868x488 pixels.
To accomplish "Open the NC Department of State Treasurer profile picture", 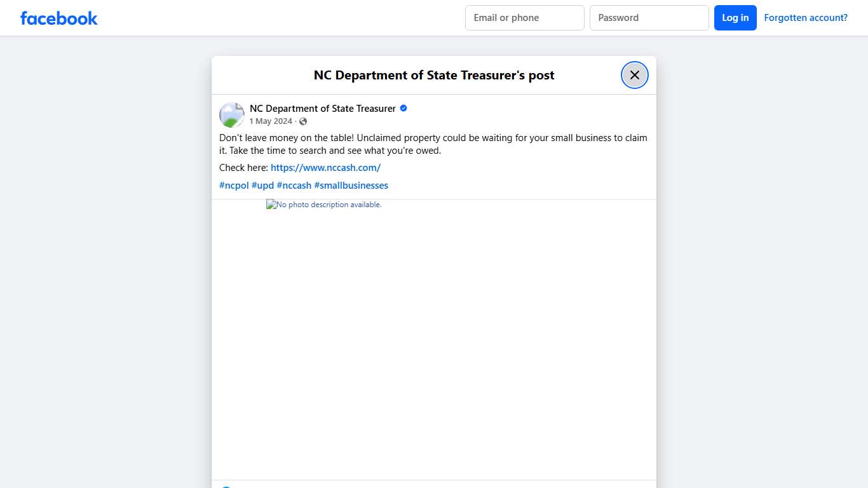I will [x=231, y=114].
